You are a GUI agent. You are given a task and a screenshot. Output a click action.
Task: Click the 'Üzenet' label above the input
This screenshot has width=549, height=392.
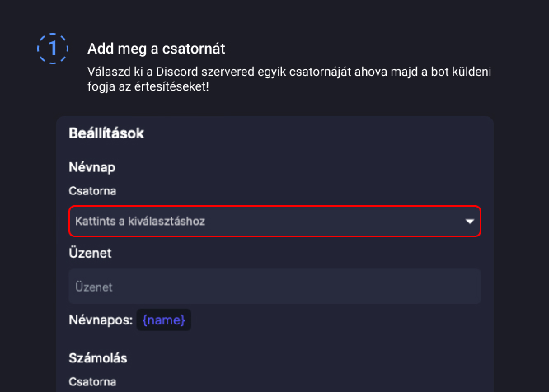[90, 254]
